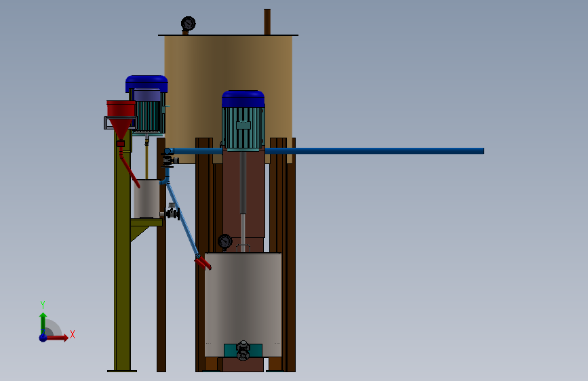Select the small steel vessel on the left stand

pos(146,199)
